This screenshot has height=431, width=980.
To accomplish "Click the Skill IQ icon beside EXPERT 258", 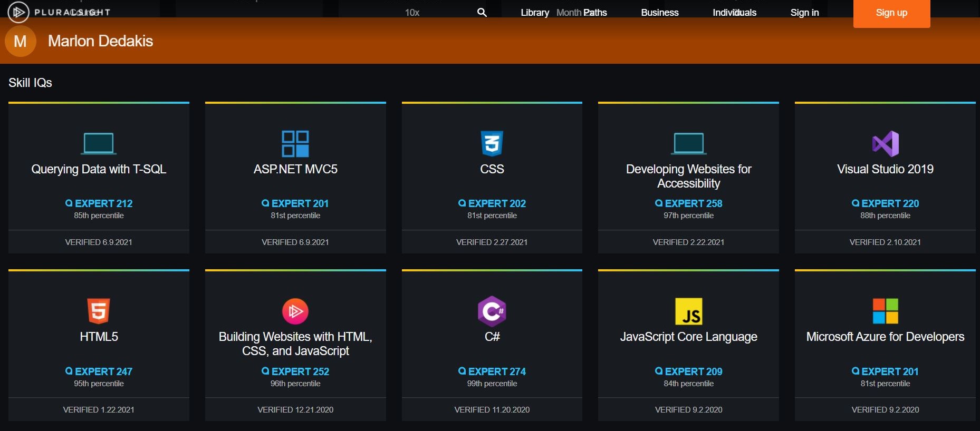I will [x=659, y=203].
